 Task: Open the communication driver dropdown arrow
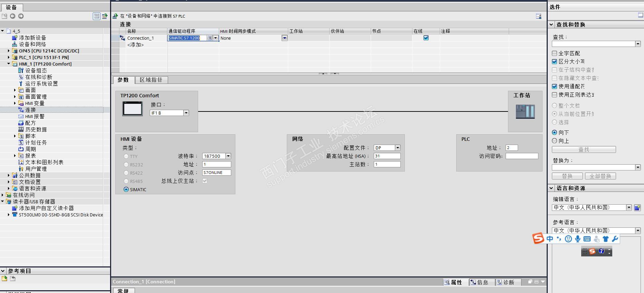[x=216, y=38]
